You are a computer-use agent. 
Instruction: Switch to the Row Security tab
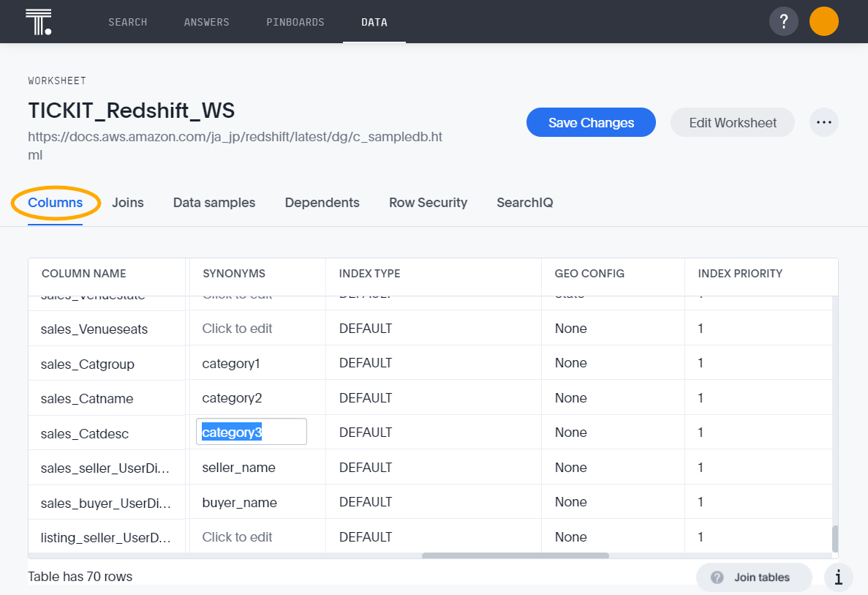click(428, 203)
